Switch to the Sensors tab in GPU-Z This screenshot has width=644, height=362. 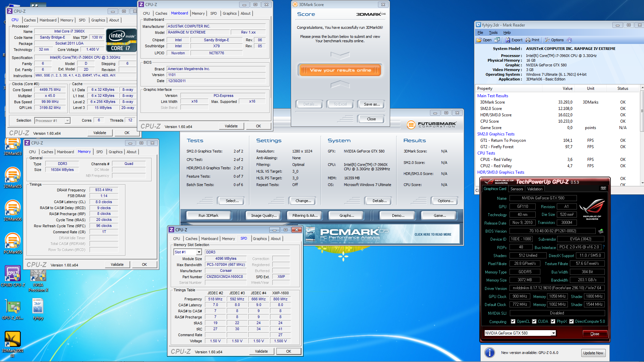(x=517, y=189)
